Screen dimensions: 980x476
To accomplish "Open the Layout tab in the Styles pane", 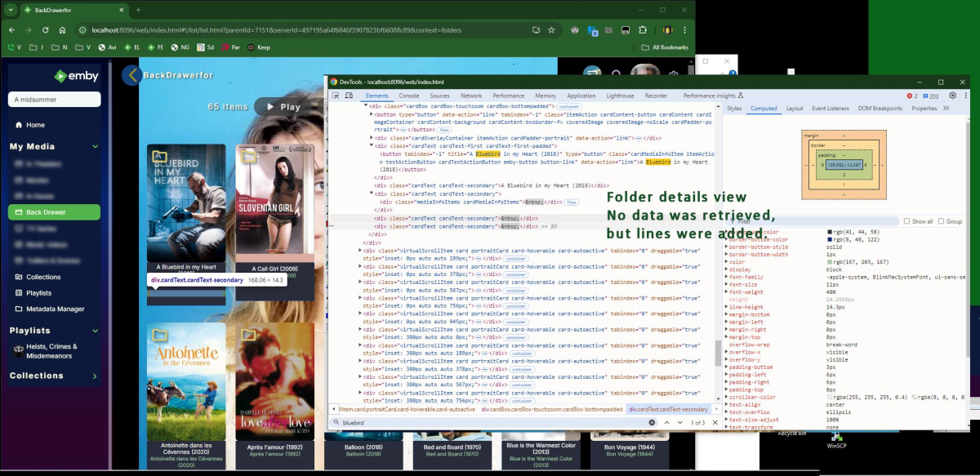I will [x=795, y=109].
